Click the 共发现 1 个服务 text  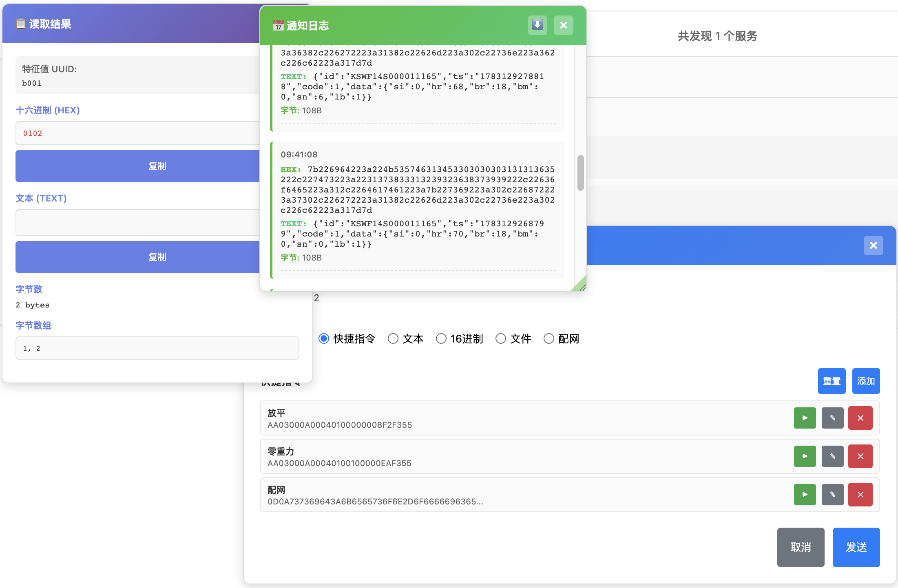tap(717, 36)
